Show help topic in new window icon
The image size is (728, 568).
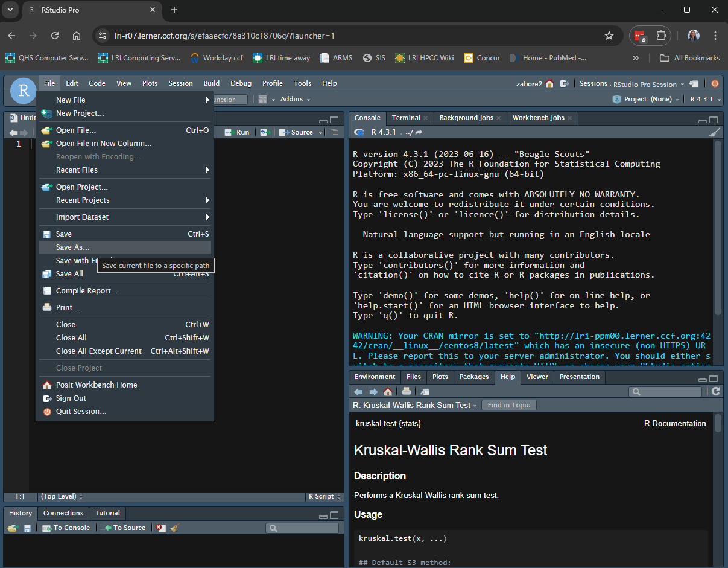pyautogui.click(x=425, y=392)
